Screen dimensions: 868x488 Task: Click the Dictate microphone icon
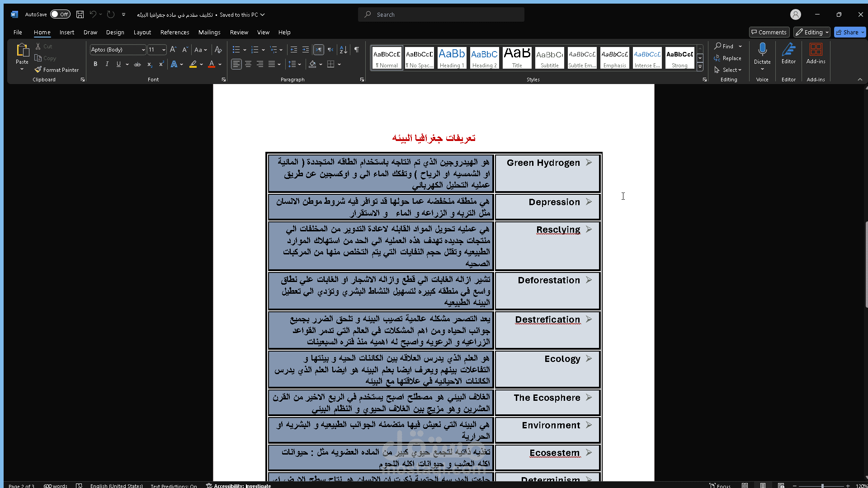762,50
